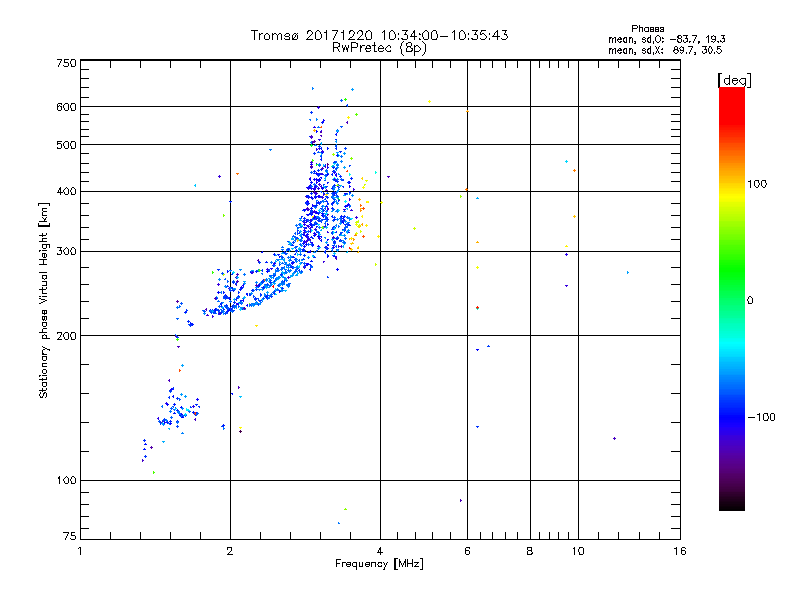The height and width of the screenshot is (600, 800).
Task: Click y-axis tick label '500'
Action: 66,145
